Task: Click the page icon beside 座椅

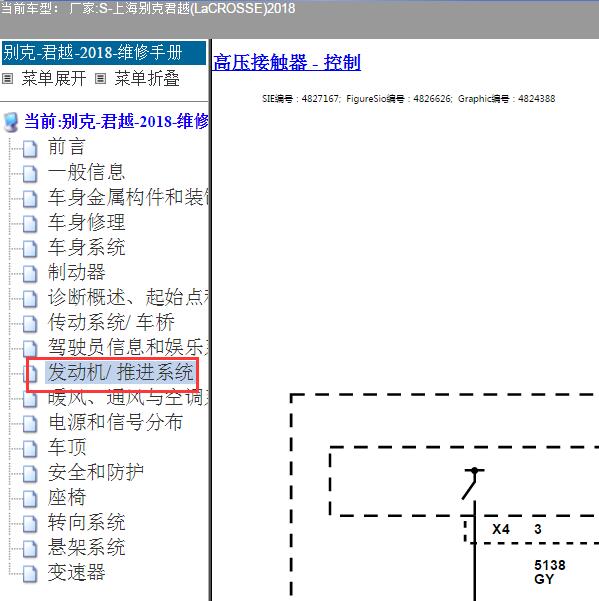Action: pos(30,499)
